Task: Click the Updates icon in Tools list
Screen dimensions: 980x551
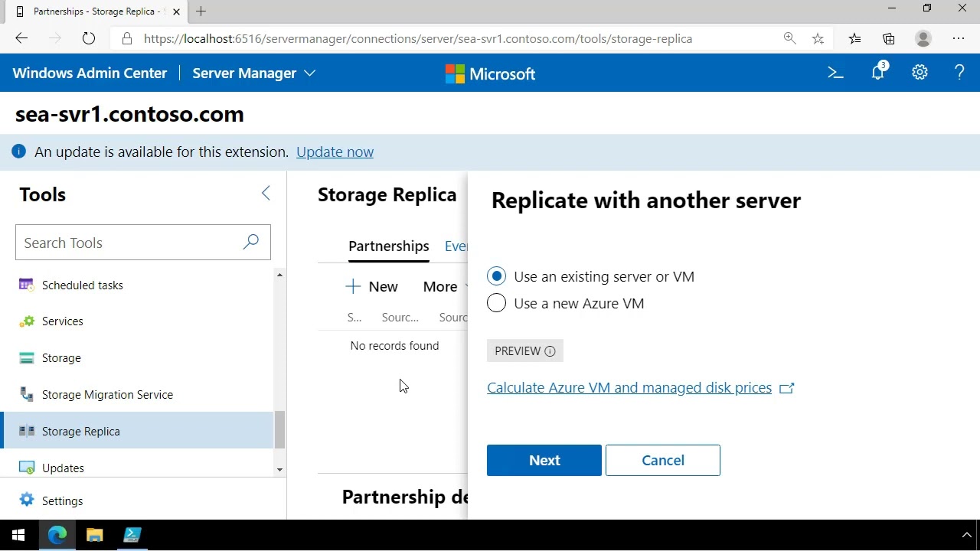Action: click(27, 468)
